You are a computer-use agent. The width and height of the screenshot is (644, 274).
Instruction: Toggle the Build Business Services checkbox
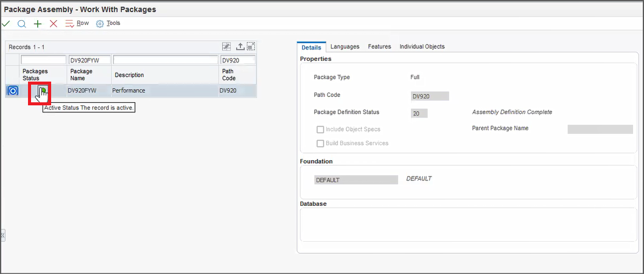[x=320, y=143]
